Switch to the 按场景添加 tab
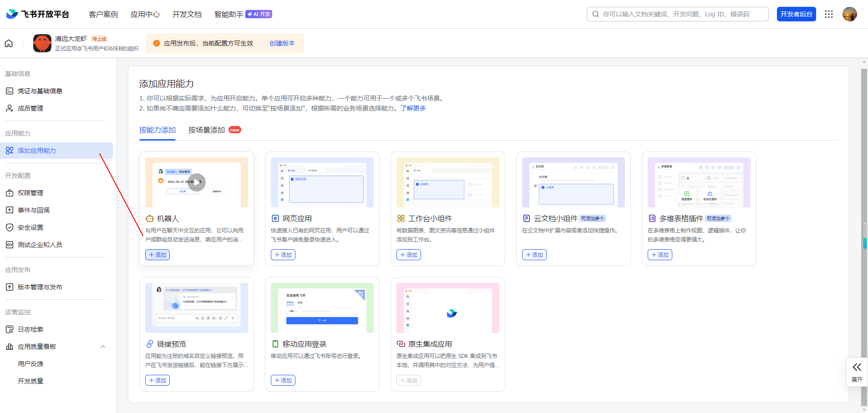 coord(206,130)
